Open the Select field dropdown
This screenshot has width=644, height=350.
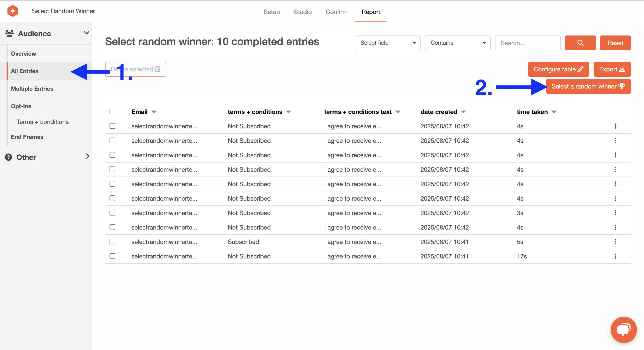click(387, 43)
